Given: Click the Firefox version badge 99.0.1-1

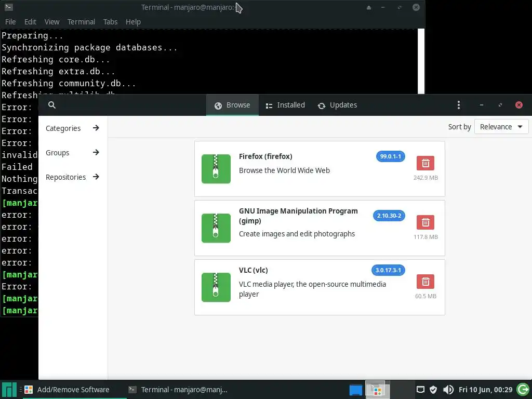Looking at the screenshot, I should click(x=391, y=156).
